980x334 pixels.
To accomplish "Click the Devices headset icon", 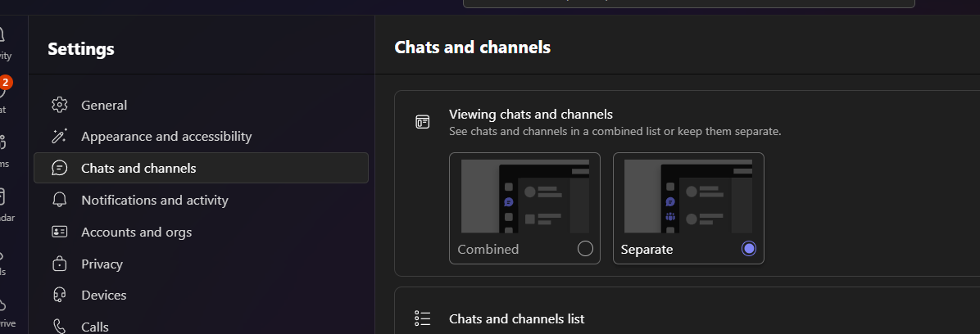I will [x=59, y=295].
